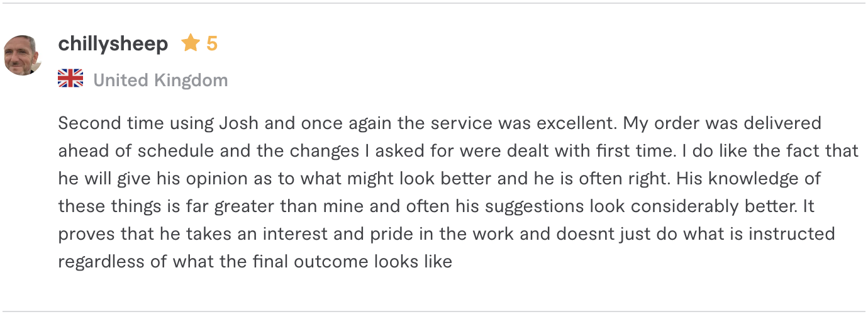Screen dimensions: 868x314
Task: Click chillysheep's profile avatar photo
Action: pos(23,55)
